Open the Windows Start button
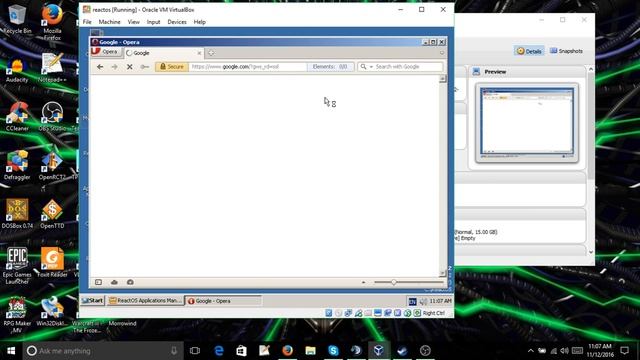 pos(11,351)
